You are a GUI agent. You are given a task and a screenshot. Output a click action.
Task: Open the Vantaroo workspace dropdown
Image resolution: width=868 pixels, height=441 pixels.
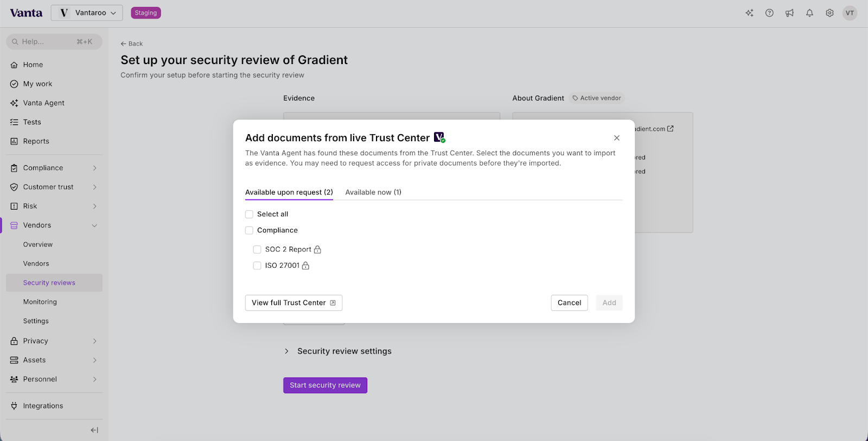(x=87, y=13)
